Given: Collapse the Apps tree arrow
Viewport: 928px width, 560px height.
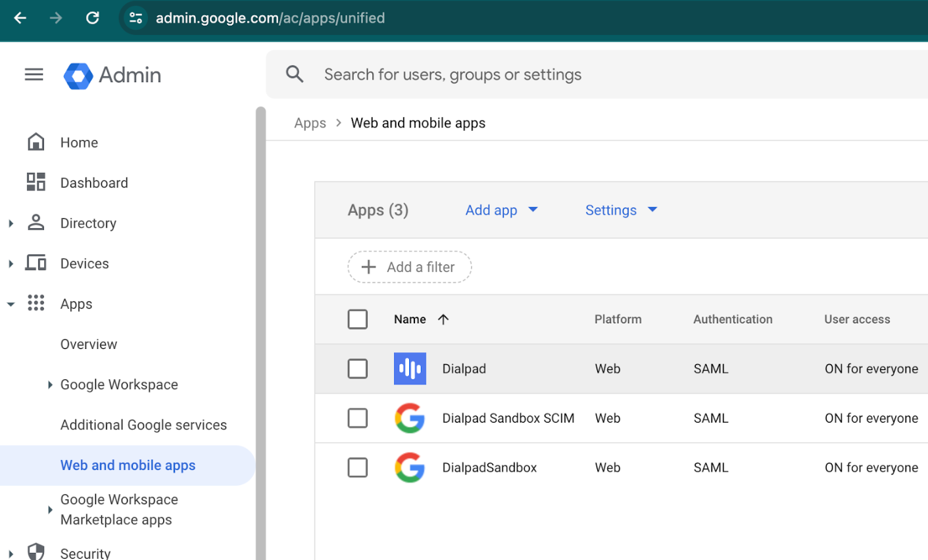Looking at the screenshot, I should pyautogui.click(x=11, y=304).
